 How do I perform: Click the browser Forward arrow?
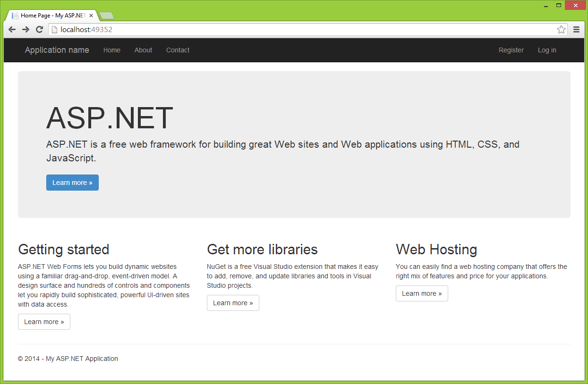point(26,30)
